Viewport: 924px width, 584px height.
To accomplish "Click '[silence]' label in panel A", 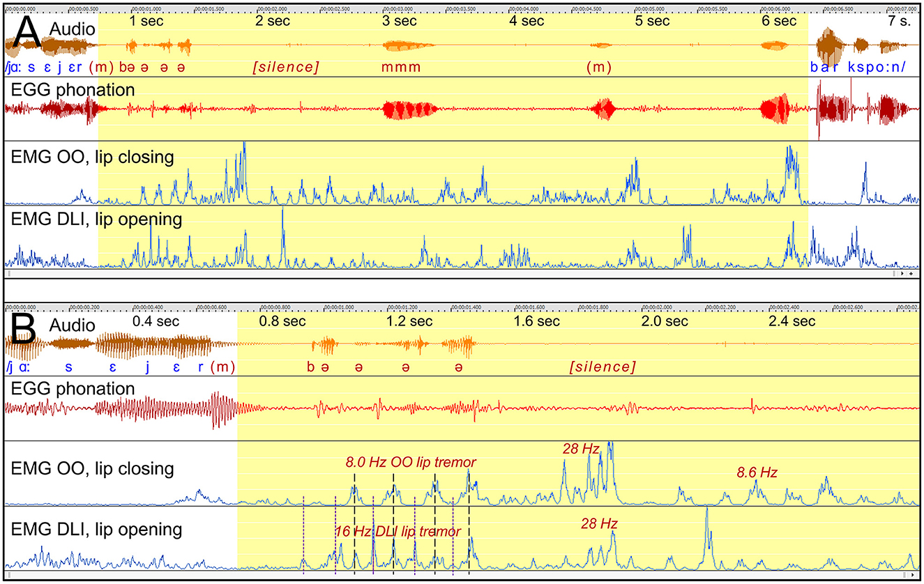I will [x=286, y=68].
